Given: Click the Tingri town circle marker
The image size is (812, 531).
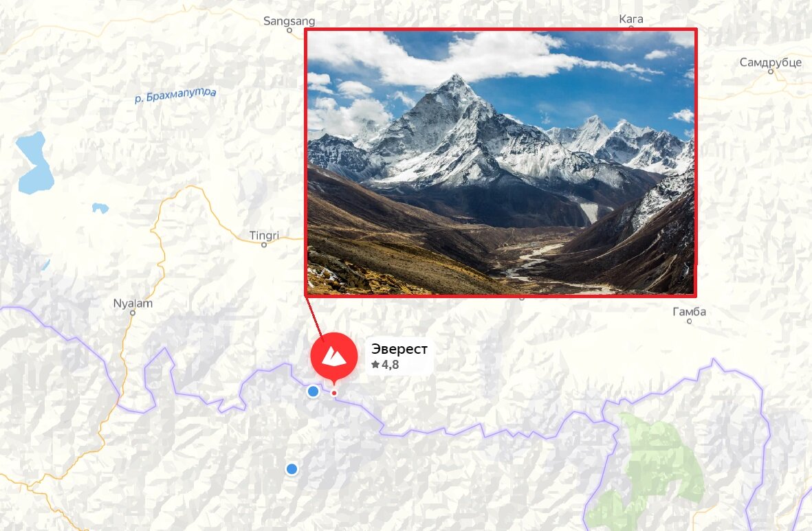Looking at the screenshot, I should (263, 245).
